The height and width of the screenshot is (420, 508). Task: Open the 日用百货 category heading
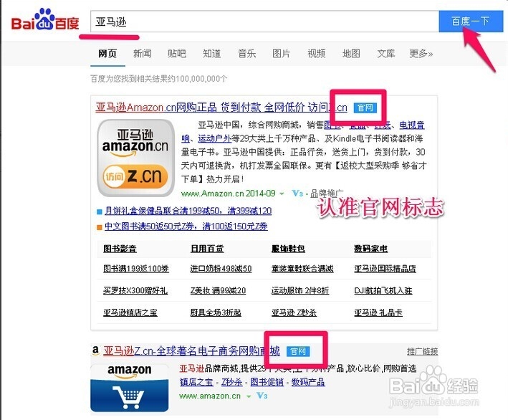pyautogui.click(x=207, y=249)
